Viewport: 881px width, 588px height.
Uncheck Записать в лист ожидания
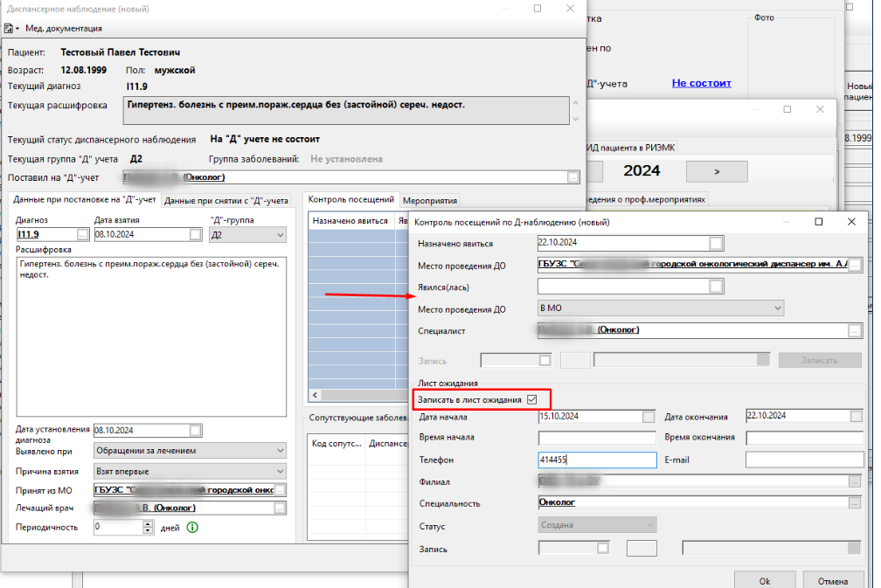(x=532, y=400)
